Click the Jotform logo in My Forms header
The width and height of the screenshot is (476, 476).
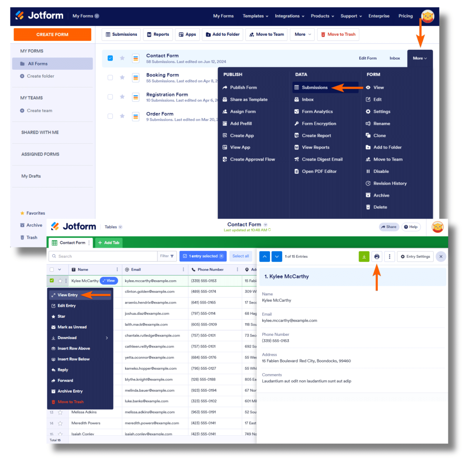(x=39, y=15)
